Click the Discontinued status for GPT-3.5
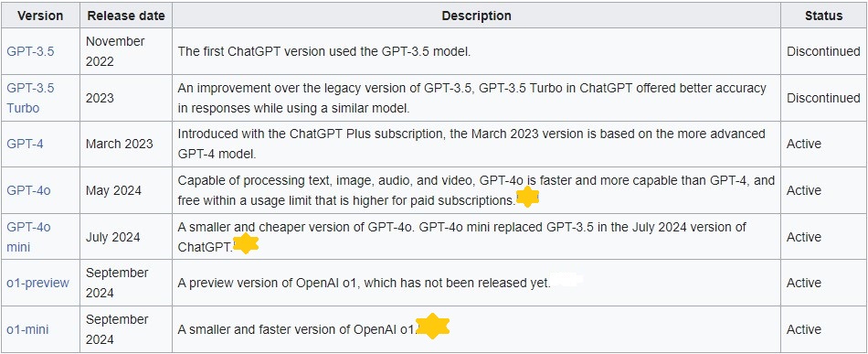This screenshot has width=868, height=354. click(824, 51)
